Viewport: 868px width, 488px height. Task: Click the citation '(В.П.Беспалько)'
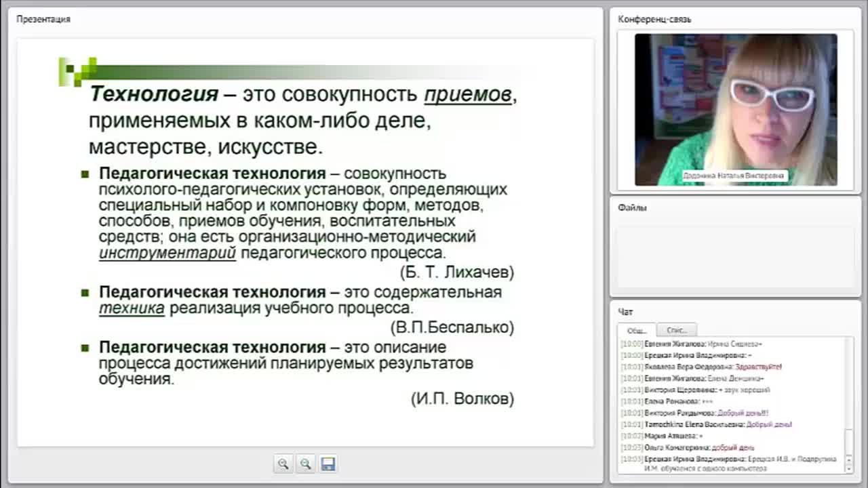(x=452, y=327)
